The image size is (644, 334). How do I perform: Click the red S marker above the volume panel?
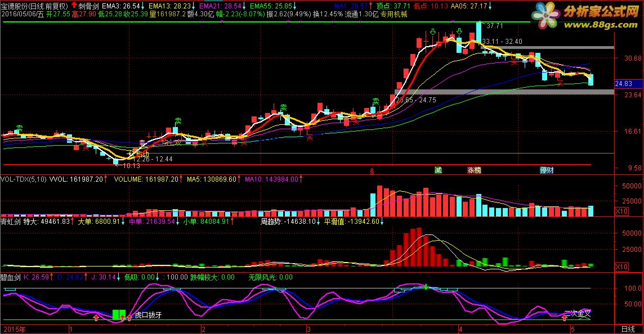(x=372, y=172)
